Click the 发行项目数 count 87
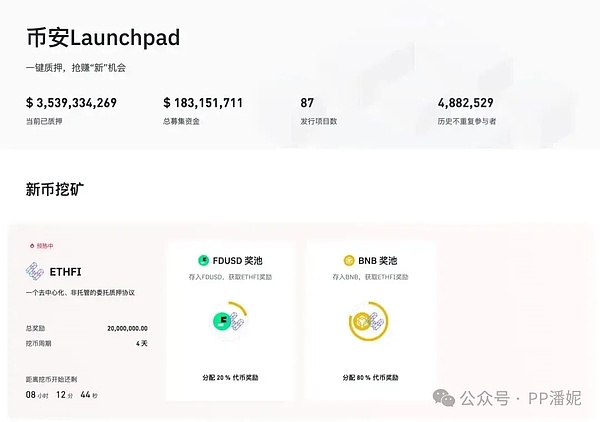 [307, 102]
